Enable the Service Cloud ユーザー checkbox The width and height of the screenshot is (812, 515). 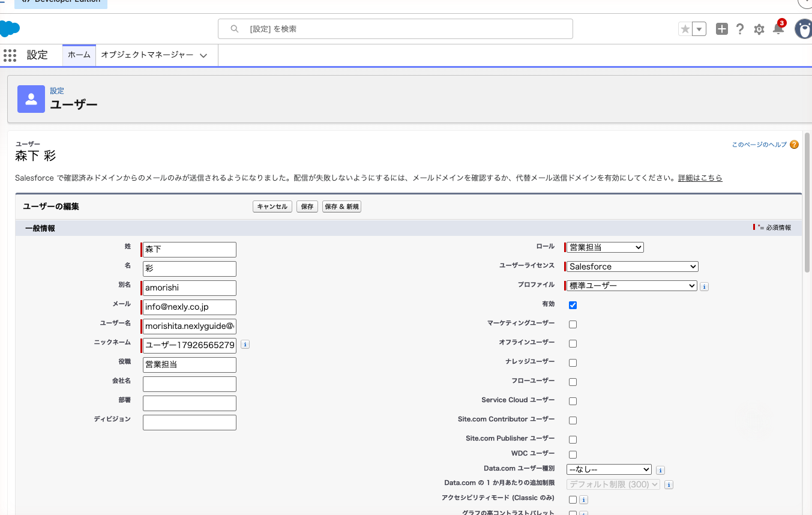pyautogui.click(x=573, y=401)
